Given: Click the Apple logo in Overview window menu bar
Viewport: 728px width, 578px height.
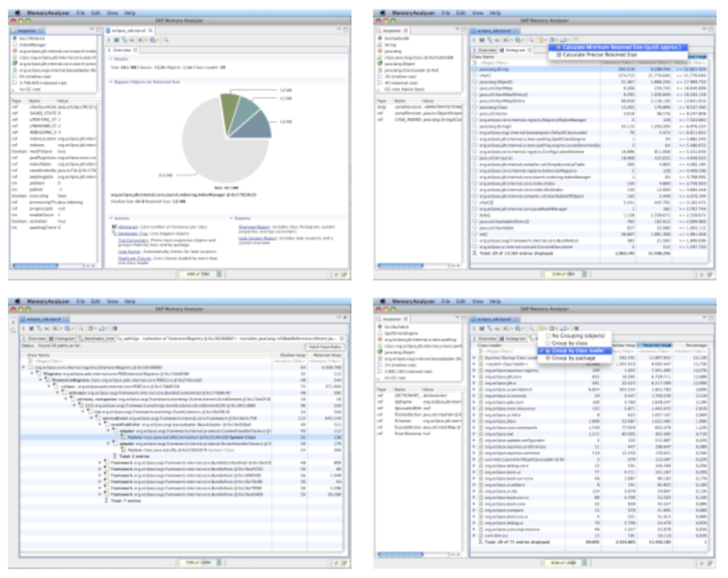Looking at the screenshot, I should (18, 13).
